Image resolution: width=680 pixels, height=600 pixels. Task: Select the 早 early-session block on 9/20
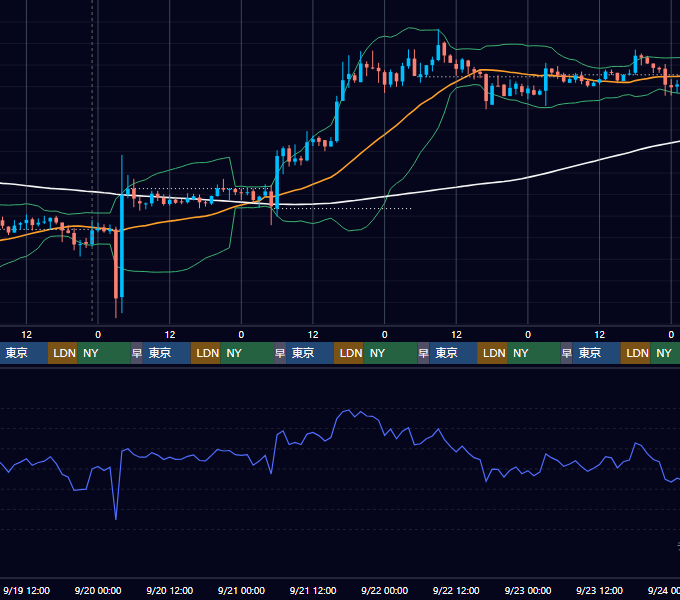click(137, 353)
